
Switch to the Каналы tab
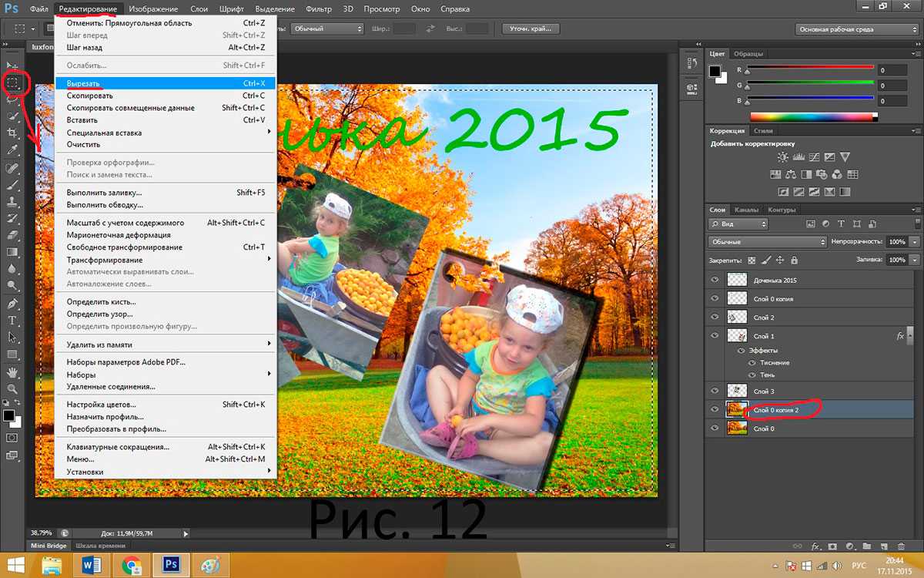click(x=745, y=210)
